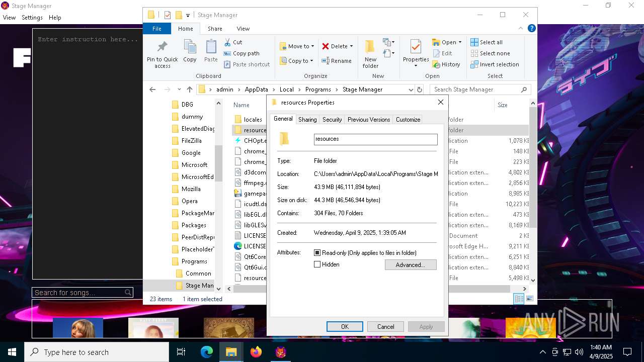Screen dimensions: 644x362
Task: Click OK in resources Properties
Action: [x=345, y=326]
